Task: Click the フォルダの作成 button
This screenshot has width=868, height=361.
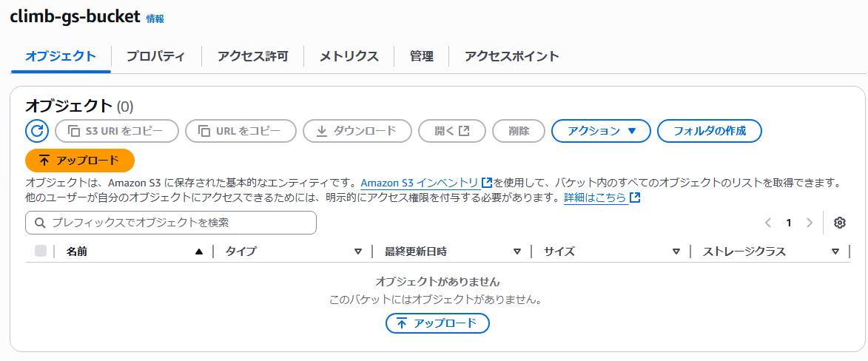Action: 709,131
